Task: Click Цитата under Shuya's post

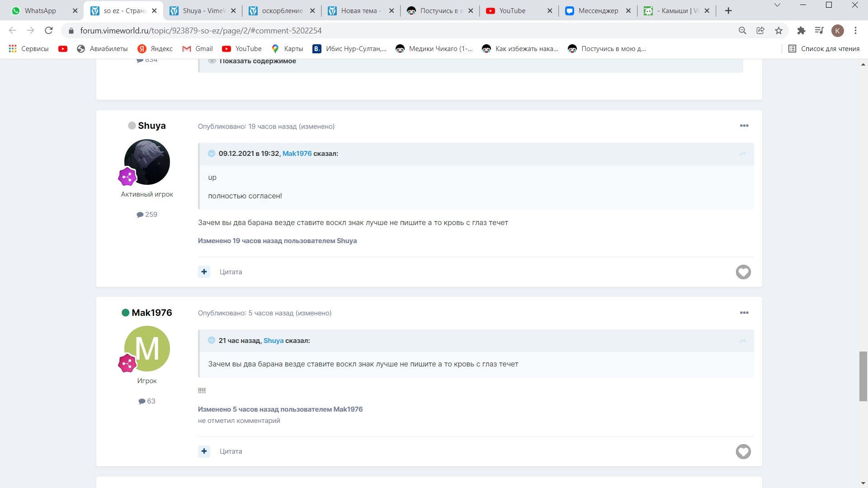Action: click(x=231, y=272)
